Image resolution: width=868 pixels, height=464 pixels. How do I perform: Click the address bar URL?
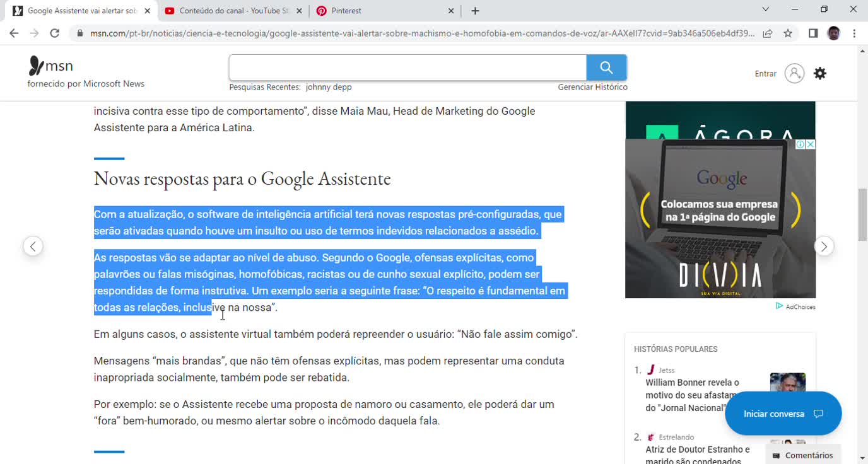click(x=422, y=33)
